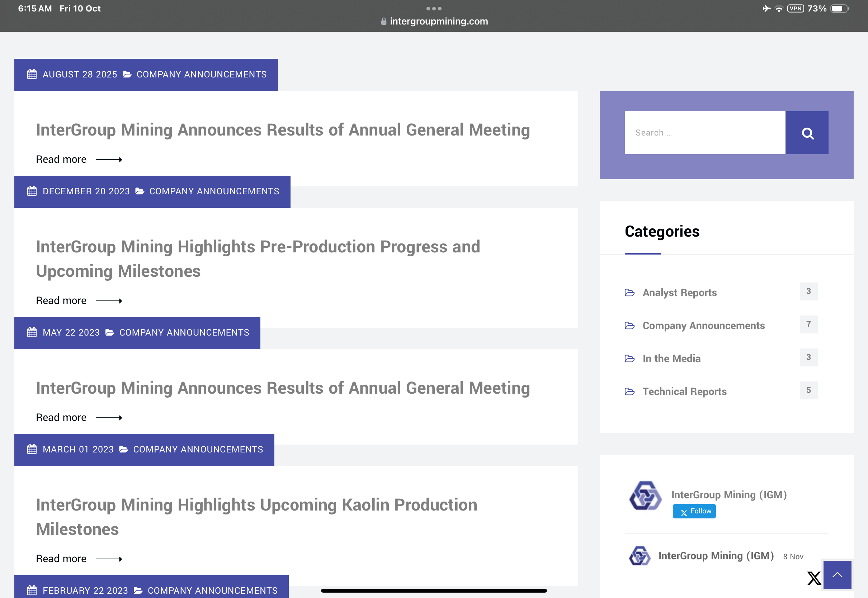Select COMPANY ANNOUNCEMENTS tag on May 22 2023 post
868x598 pixels.
[x=184, y=332]
